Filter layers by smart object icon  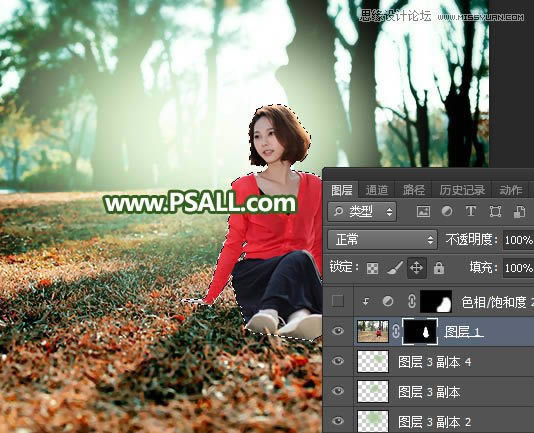click(519, 212)
